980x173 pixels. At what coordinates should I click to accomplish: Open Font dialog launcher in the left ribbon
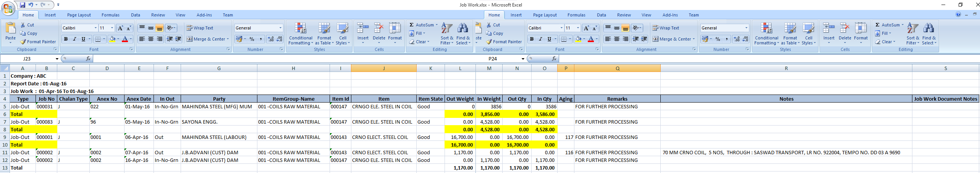click(131, 49)
